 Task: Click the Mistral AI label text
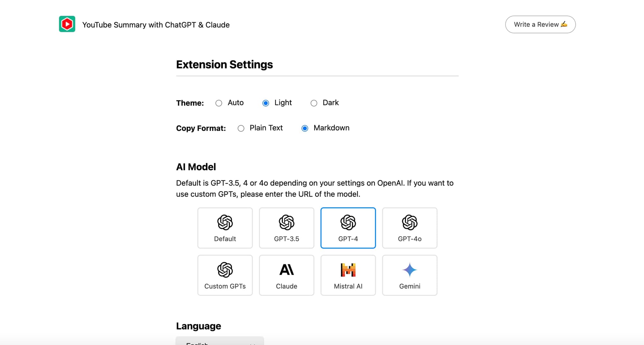(x=348, y=286)
